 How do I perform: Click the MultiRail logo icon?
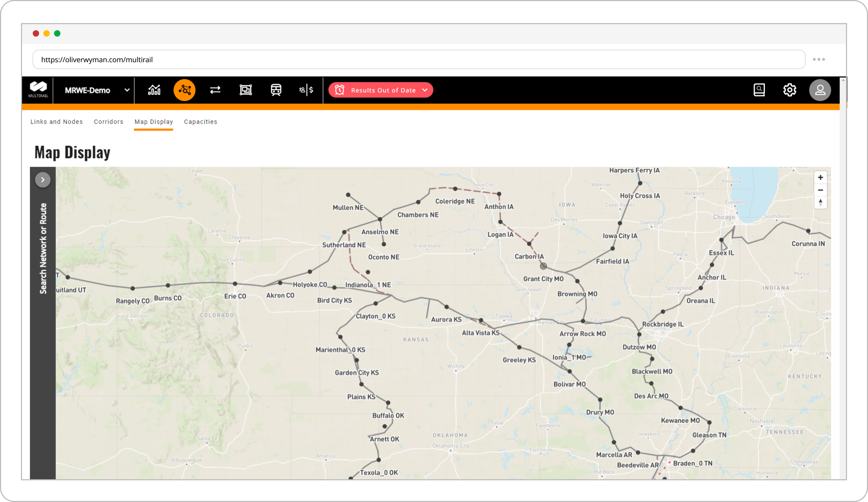38,89
